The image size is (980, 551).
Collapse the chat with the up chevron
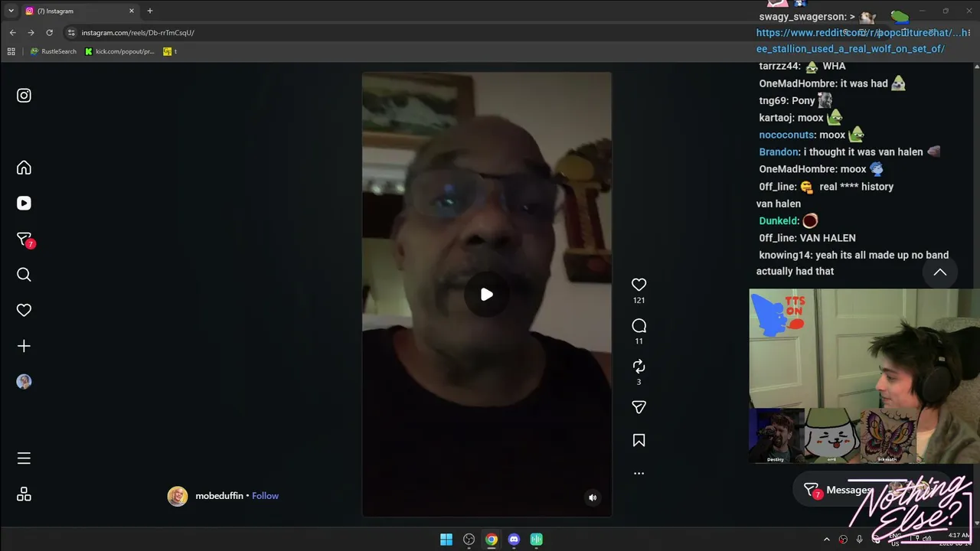point(940,272)
